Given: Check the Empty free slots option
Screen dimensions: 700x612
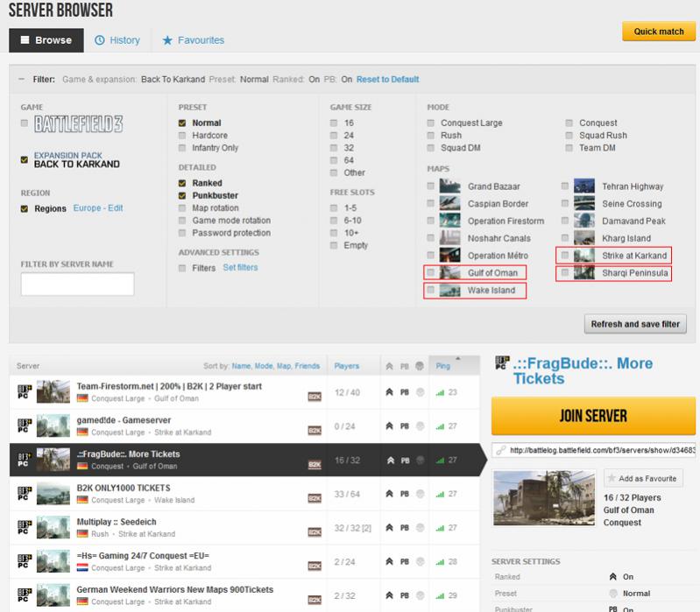Looking at the screenshot, I should pos(334,245).
